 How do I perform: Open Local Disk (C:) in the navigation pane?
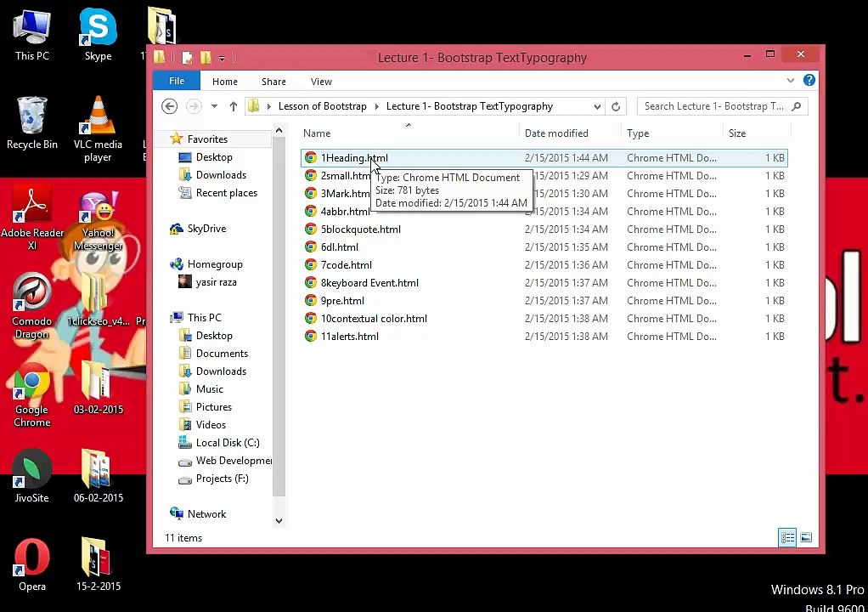(x=228, y=443)
